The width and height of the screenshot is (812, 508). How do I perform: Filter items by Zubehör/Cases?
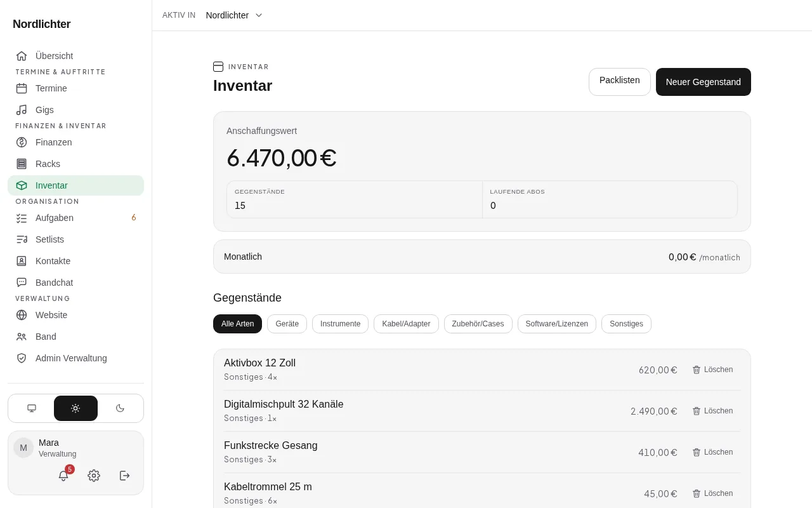478,324
